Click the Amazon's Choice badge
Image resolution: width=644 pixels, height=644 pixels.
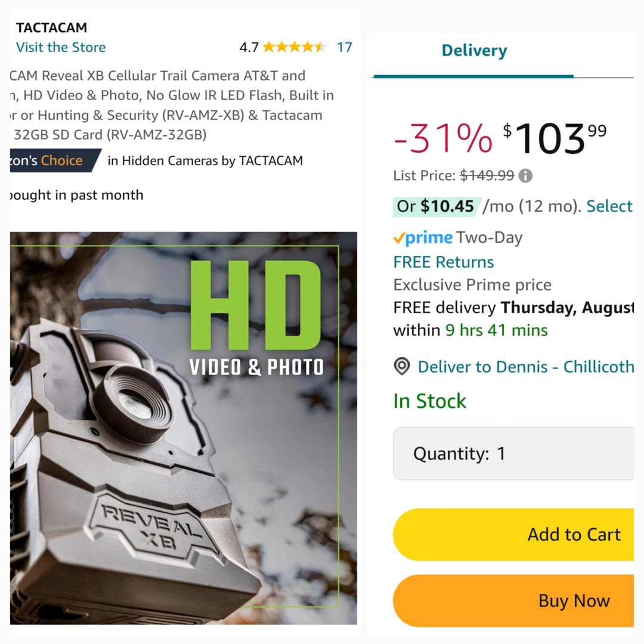pos(55,160)
